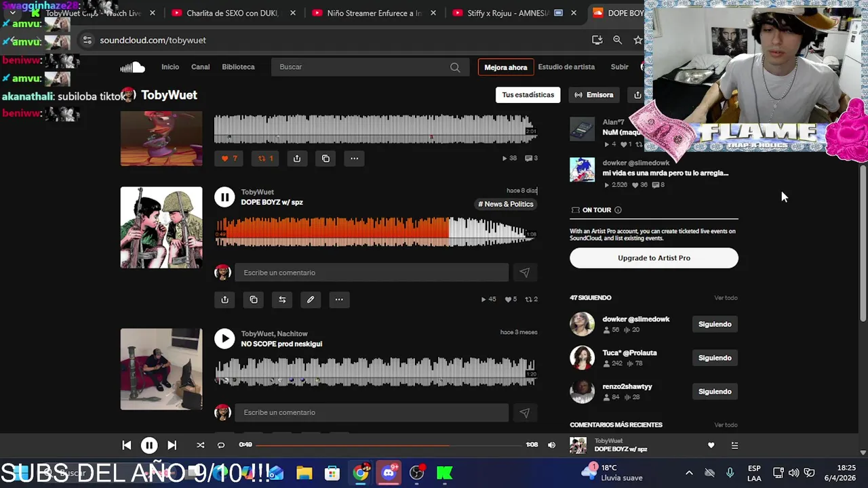The image size is (868, 488).
Task: Toggle shuffle in player bar
Action: [200, 445]
